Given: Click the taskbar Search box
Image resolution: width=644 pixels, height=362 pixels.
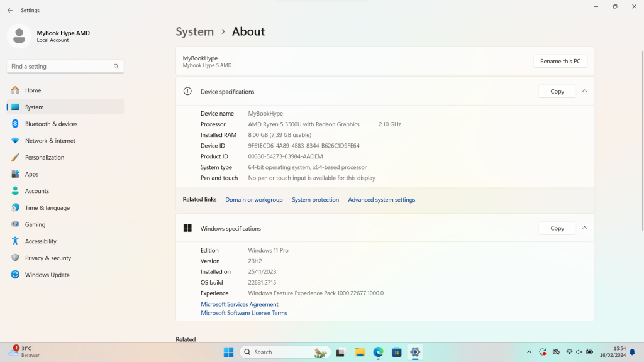Looking at the screenshot, I should click(x=285, y=352).
